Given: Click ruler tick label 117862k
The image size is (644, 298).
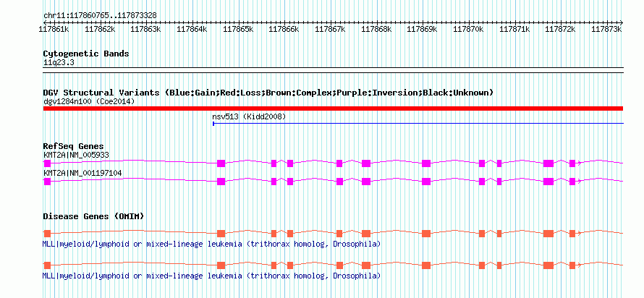Looking at the screenshot, I should click(100, 29).
